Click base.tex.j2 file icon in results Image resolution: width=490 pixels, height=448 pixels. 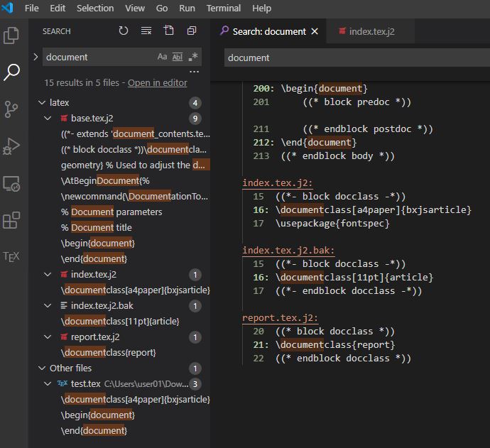pos(64,118)
